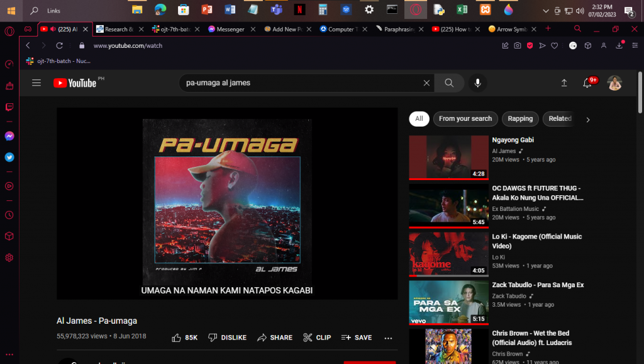Screen dimensions: 644x364
Task: Open Twitch in the Opera sidebar
Action: pos(9,107)
